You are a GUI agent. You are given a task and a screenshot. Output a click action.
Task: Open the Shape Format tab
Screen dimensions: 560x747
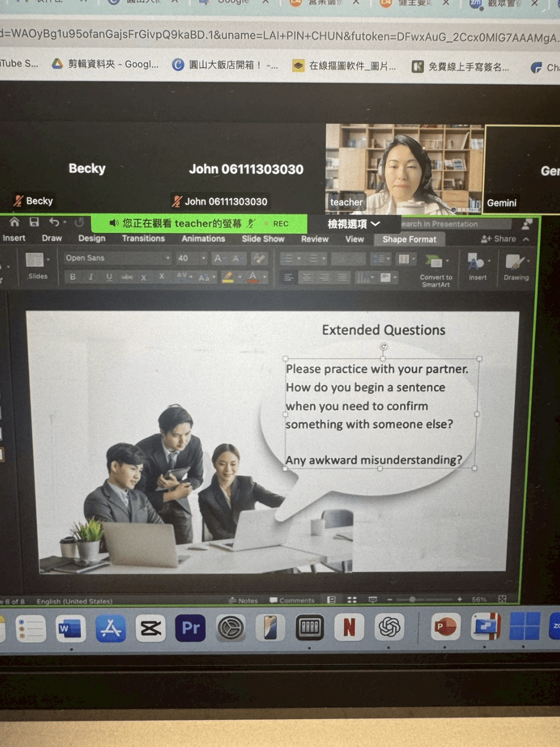(x=409, y=239)
